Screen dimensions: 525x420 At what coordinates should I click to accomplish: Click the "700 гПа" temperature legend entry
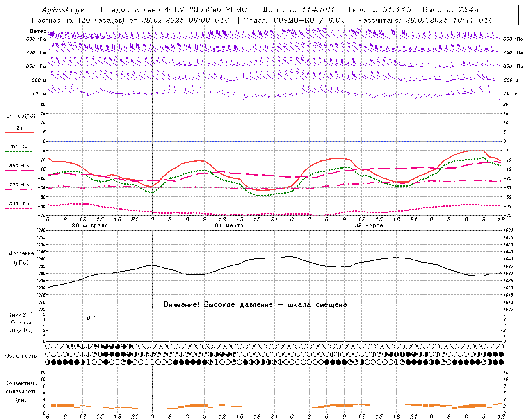pos(19,185)
